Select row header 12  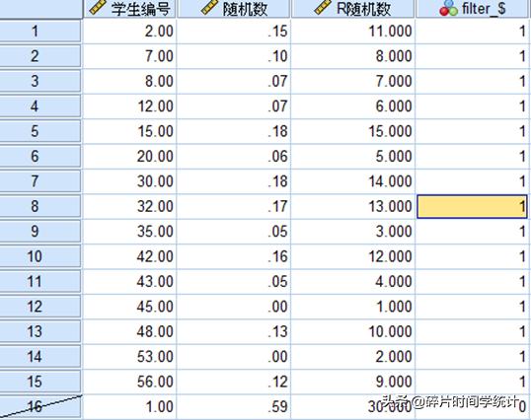click(x=40, y=307)
